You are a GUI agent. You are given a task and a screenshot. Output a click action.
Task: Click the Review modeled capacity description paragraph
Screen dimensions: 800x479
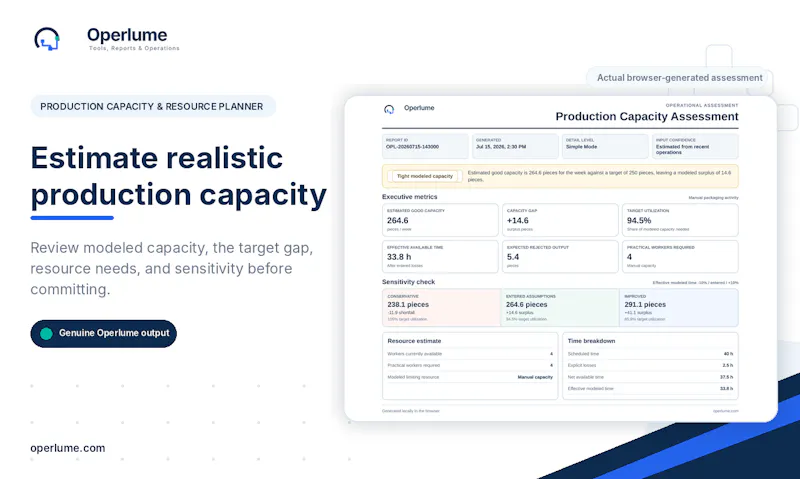(172, 268)
